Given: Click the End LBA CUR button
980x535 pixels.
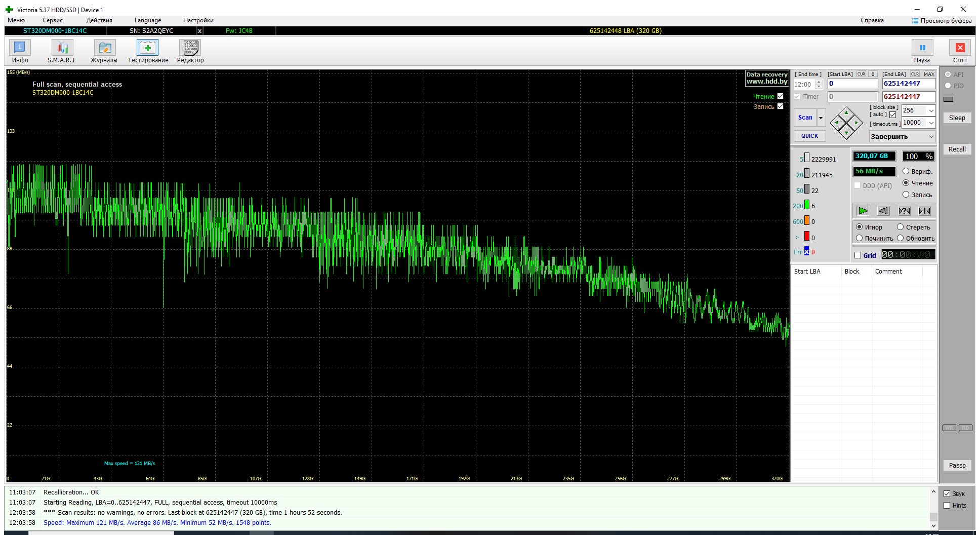Looking at the screenshot, I should click(915, 74).
